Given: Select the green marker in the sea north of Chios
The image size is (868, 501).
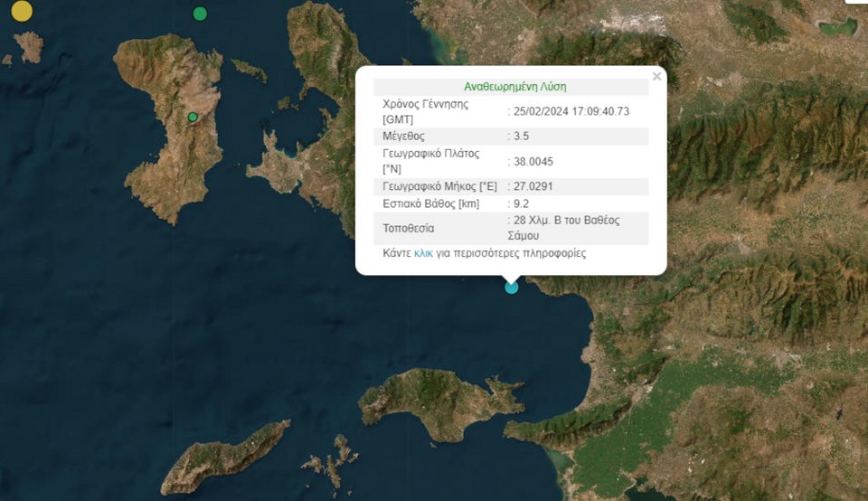Looking at the screenshot, I should 200,14.
